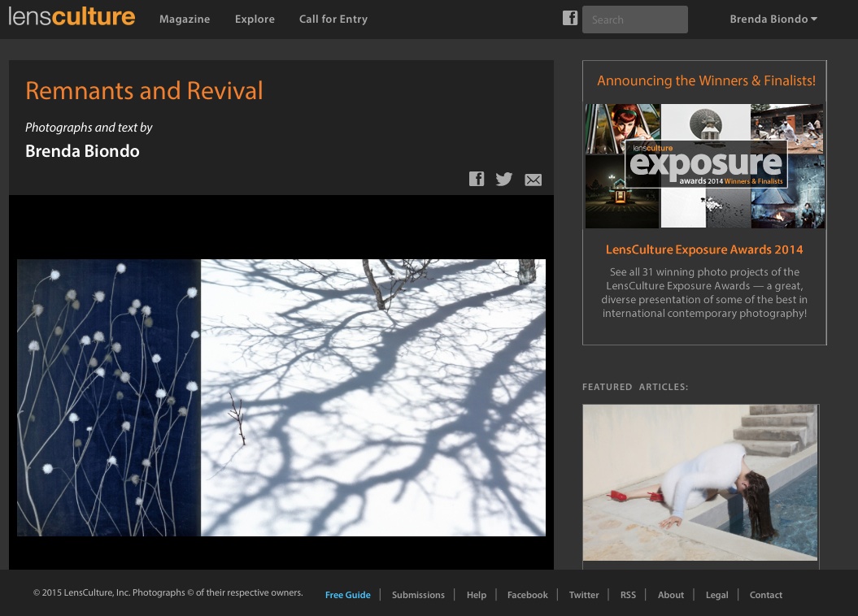The image size is (858, 616).
Task: Open Announcing the Winners & Finalists heading
Action: [x=706, y=81]
